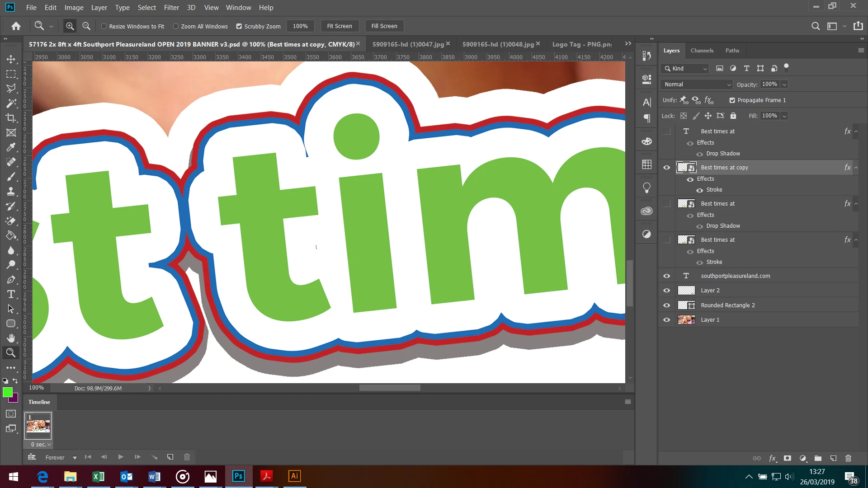Click the Fit Screen button
Image resolution: width=868 pixels, height=488 pixels.
[x=340, y=26]
